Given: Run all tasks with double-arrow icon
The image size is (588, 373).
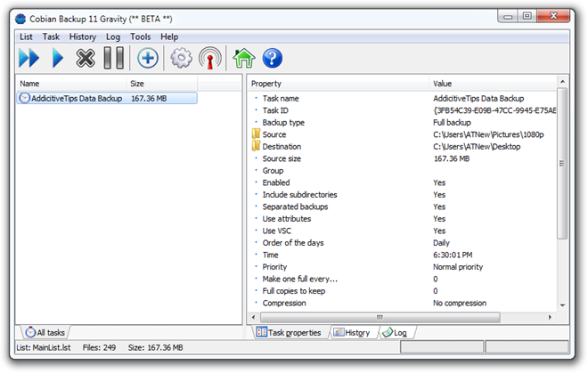Looking at the screenshot, I should pos(29,58).
